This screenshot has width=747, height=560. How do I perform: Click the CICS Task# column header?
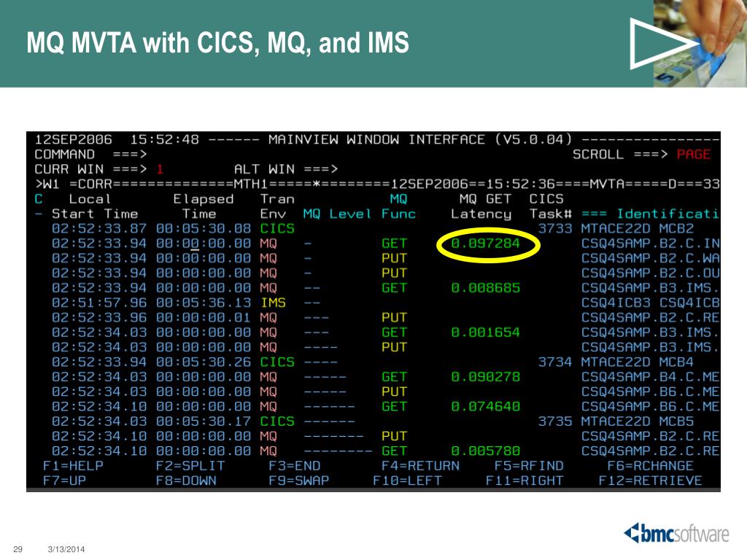550,206
